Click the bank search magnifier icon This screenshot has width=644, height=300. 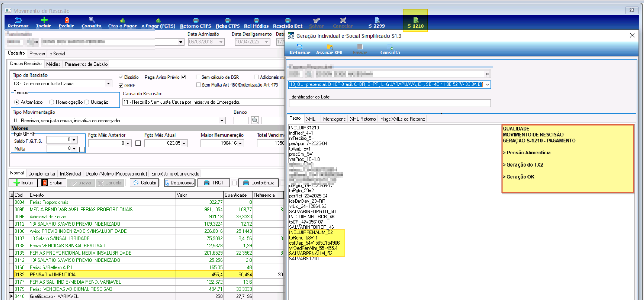[254, 120]
